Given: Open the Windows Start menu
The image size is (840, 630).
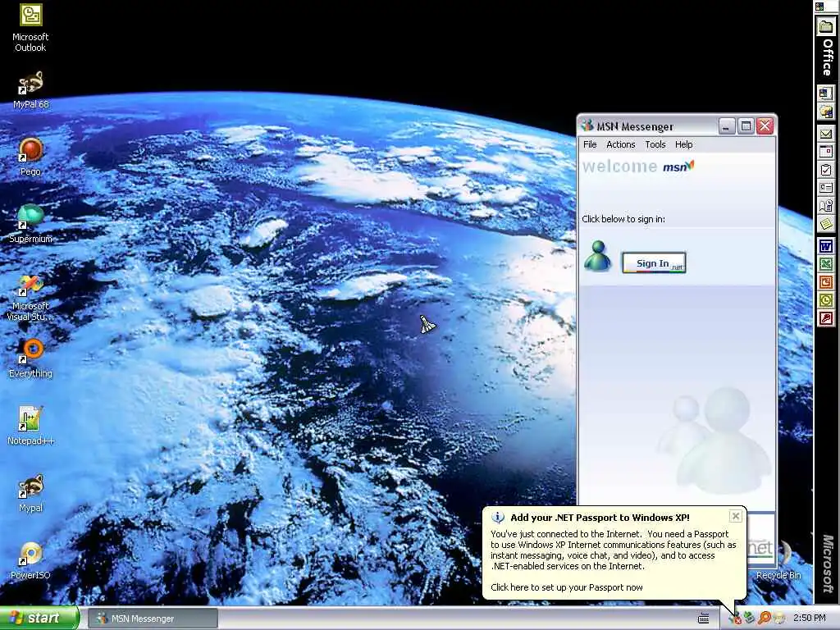Looking at the screenshot, I should (x=39, y=619).
